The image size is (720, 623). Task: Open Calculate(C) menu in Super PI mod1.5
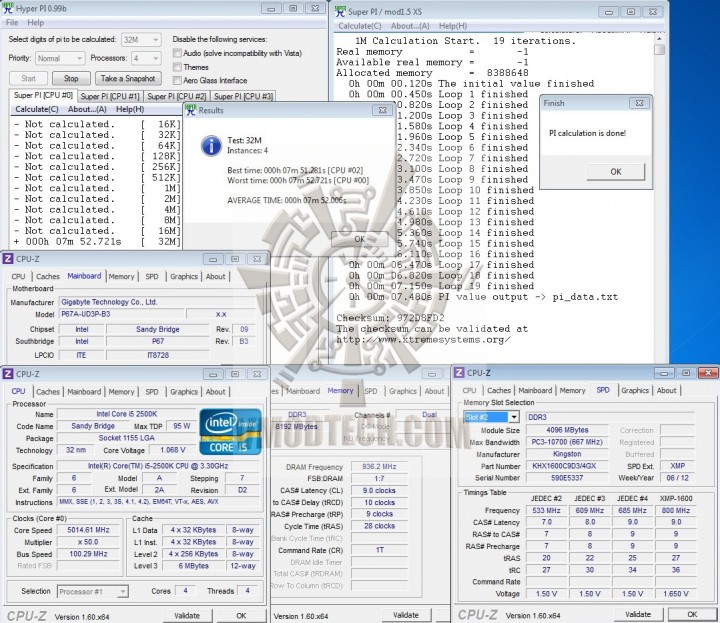(x=360, y=26)
